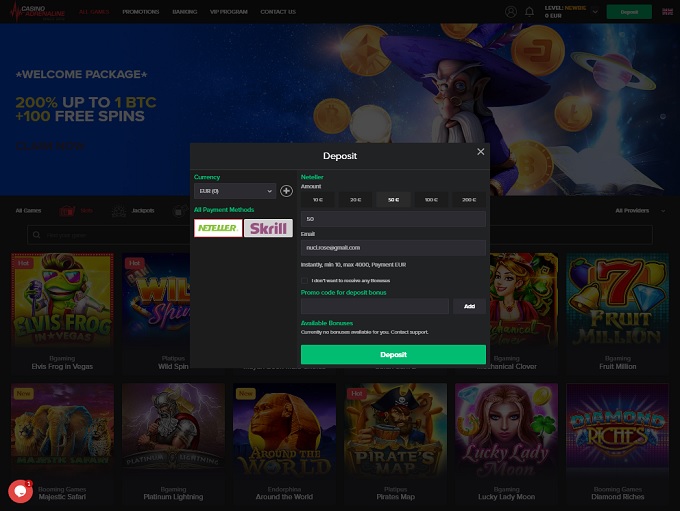Choose the 10 € preset amount
The height and width of the screenshot is (511, 680).
[x=318, y=200]
